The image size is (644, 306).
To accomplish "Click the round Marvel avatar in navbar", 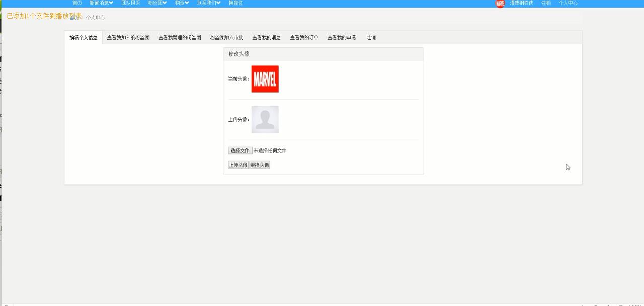I will (500, 4).
